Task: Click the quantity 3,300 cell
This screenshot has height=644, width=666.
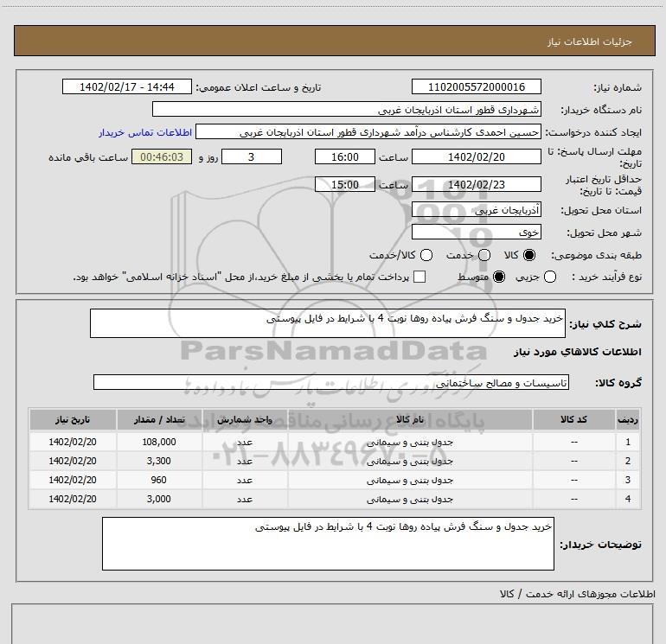Action: coord(159,461)
